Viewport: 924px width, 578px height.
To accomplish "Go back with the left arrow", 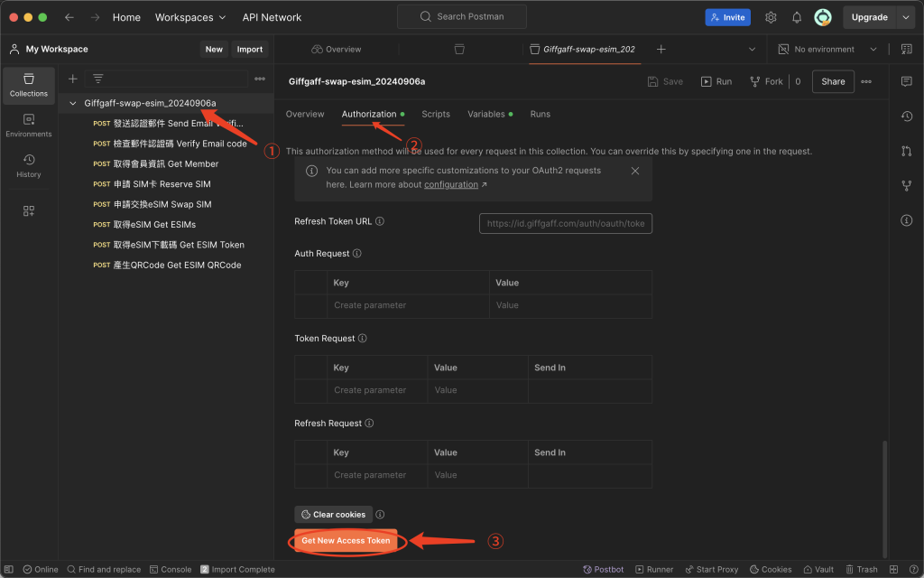I will click(69, 17).
